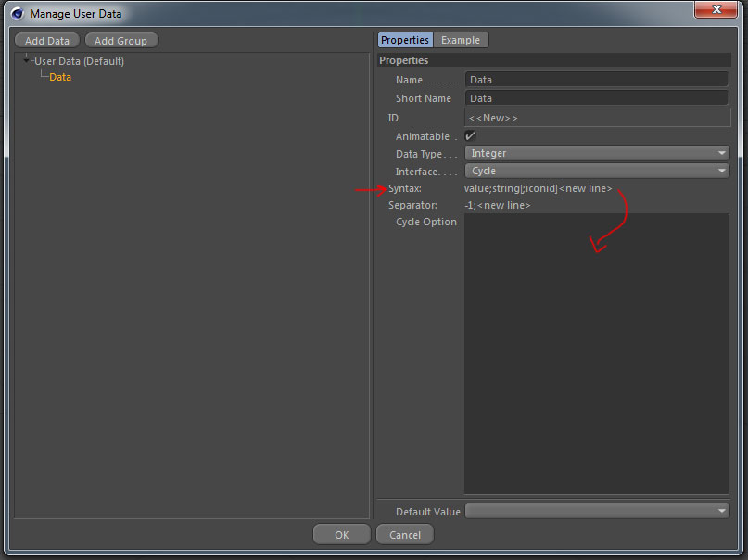Confirm with the OK button
The image size is (748, 560).
tap(342, 535)
